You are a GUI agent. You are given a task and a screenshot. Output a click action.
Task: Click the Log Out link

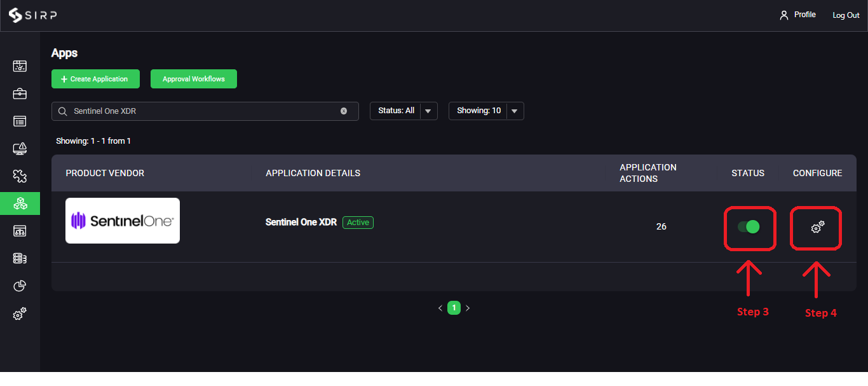coord(846,15)
